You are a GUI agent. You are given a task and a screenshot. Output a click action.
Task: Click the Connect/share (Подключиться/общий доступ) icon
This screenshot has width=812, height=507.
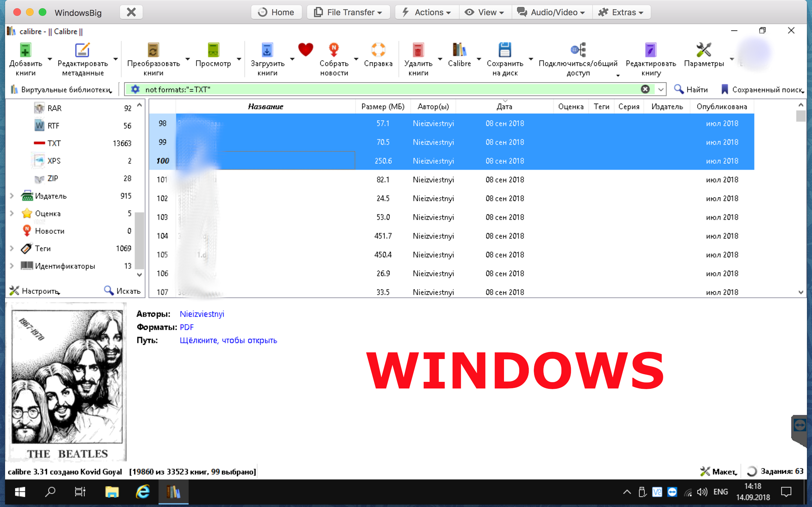(578, 51)
